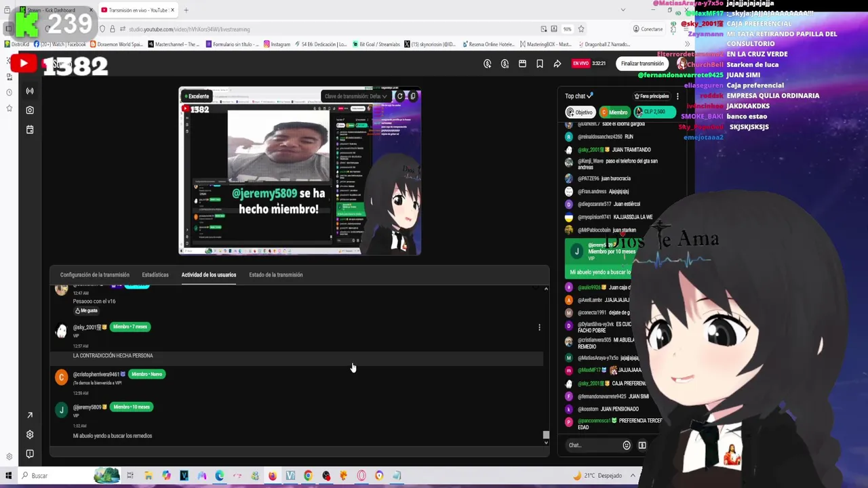
Task: Switch to Estadísticas tab
Action: [x=155, y=274]
